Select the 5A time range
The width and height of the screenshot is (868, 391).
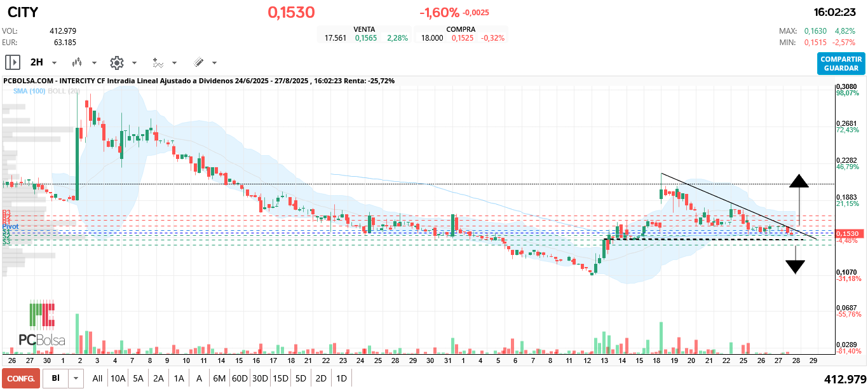pyautogui.click(x=138, y=378)
